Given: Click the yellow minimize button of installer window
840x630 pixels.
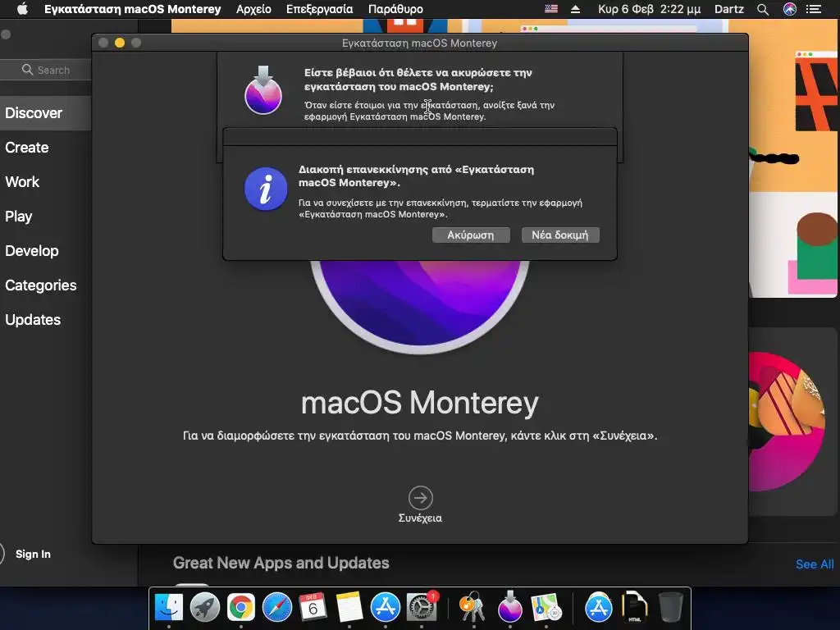Looking at the screenshot, I should click(x=120, y=43).
